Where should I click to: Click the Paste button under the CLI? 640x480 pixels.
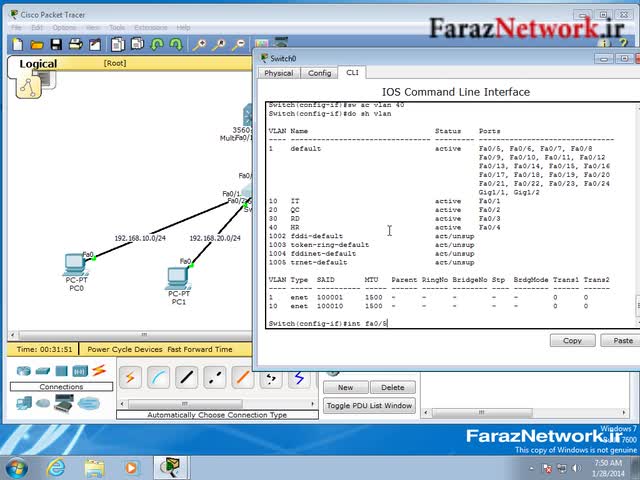[x=622, y=340]
